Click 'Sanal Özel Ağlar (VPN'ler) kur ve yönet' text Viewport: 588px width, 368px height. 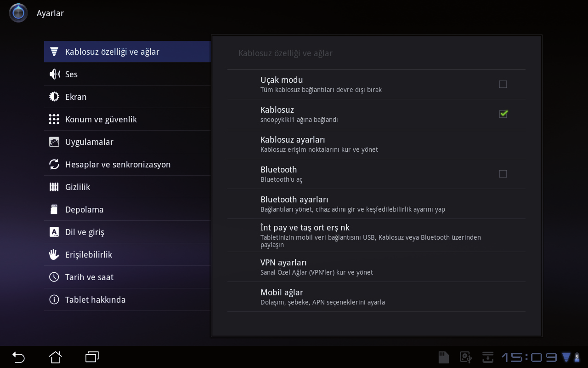(317, 272)
